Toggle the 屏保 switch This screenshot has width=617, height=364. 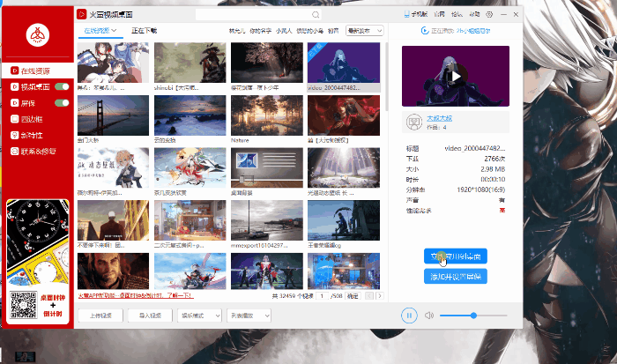[62, 103]
